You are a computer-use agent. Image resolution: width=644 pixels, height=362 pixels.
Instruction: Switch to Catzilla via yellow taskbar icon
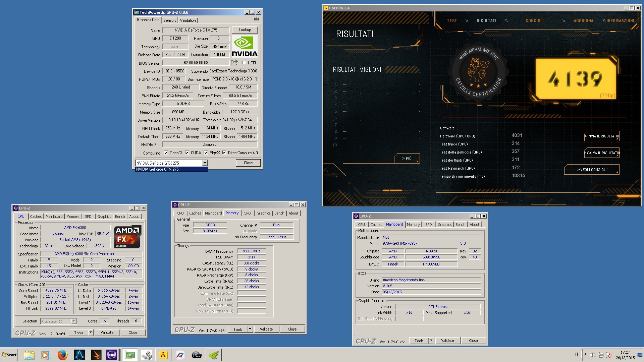pos(163,355)
